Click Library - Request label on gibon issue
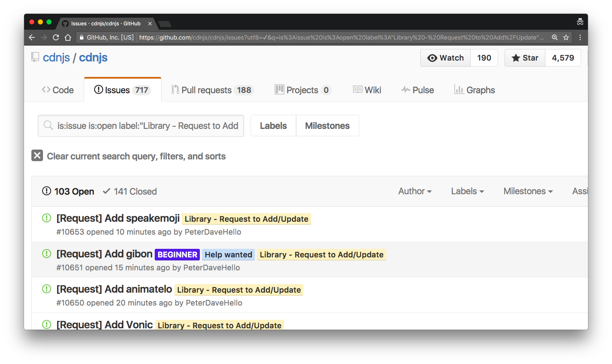 click(321, 254)
